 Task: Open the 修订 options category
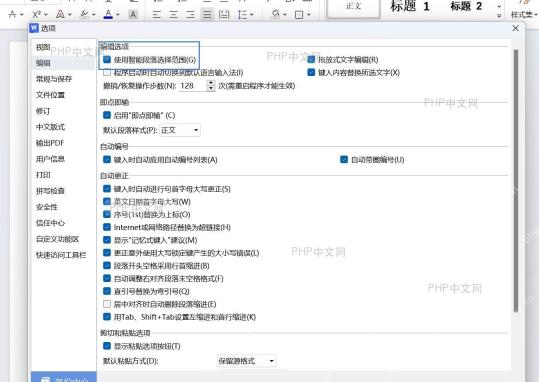pos(43,111)
